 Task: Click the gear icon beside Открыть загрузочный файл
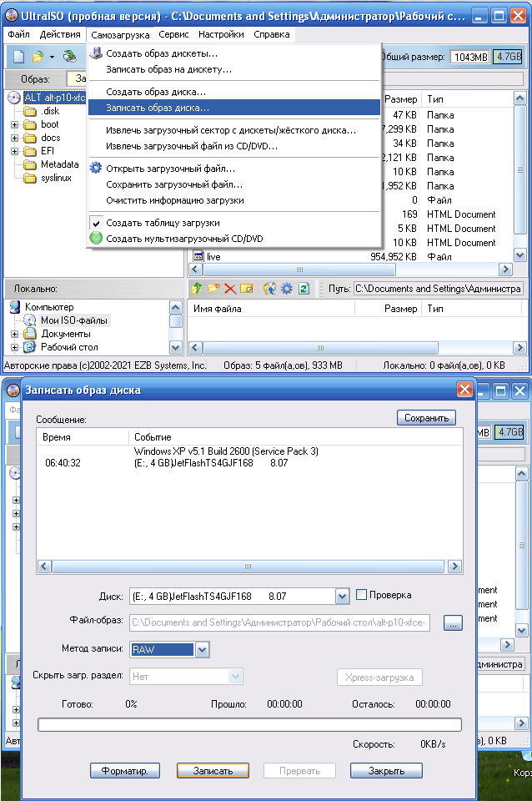[95, 168]
